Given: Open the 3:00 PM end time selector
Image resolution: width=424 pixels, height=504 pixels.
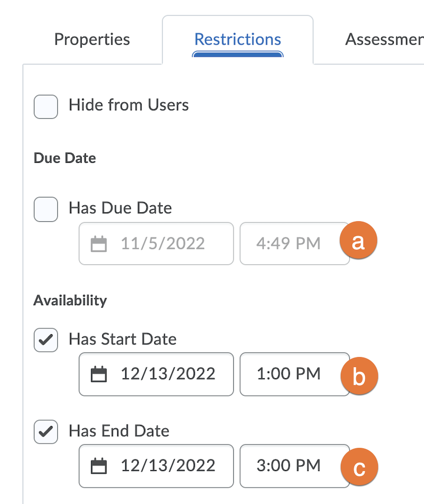Looking at the screenshot, I should point(295,466).
